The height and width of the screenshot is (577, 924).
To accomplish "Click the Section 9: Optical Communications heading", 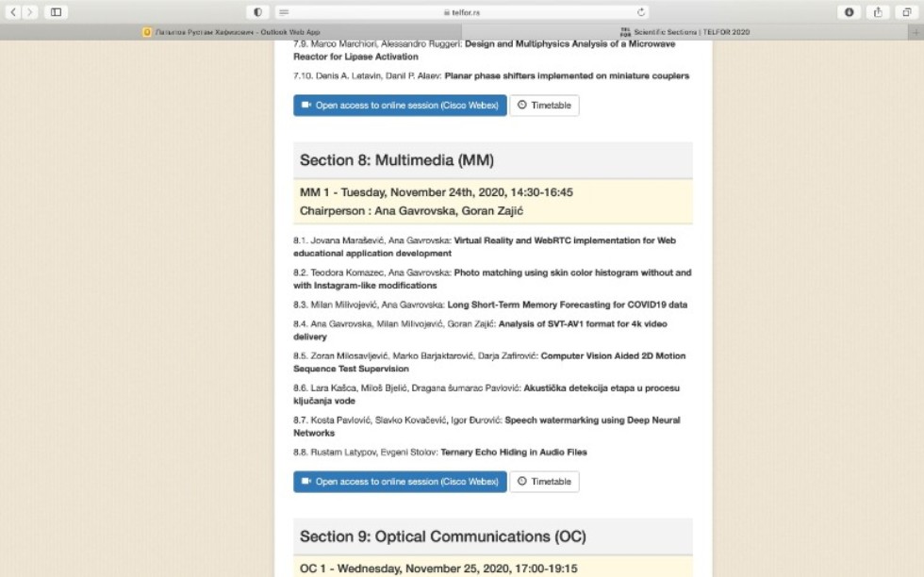I will (443, 536).
